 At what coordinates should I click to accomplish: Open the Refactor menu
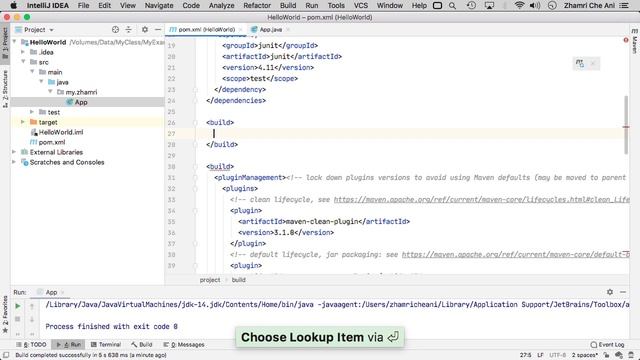coord(257,6)
